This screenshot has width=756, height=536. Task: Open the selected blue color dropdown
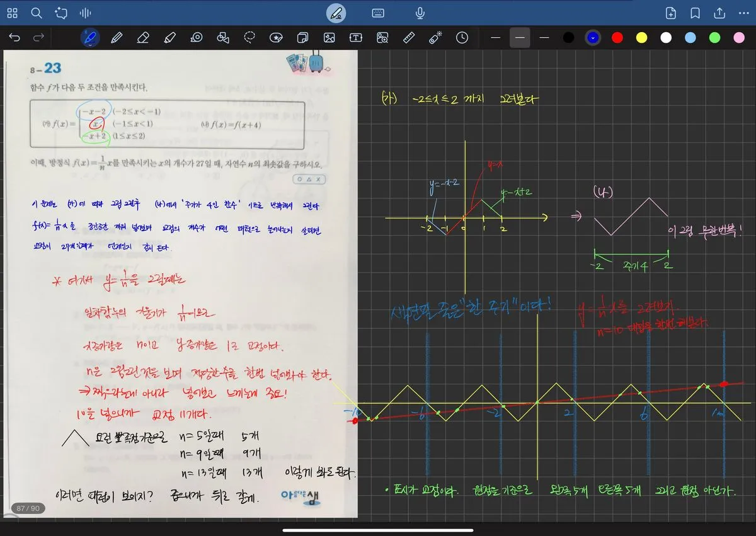click(x=592, y=38)
